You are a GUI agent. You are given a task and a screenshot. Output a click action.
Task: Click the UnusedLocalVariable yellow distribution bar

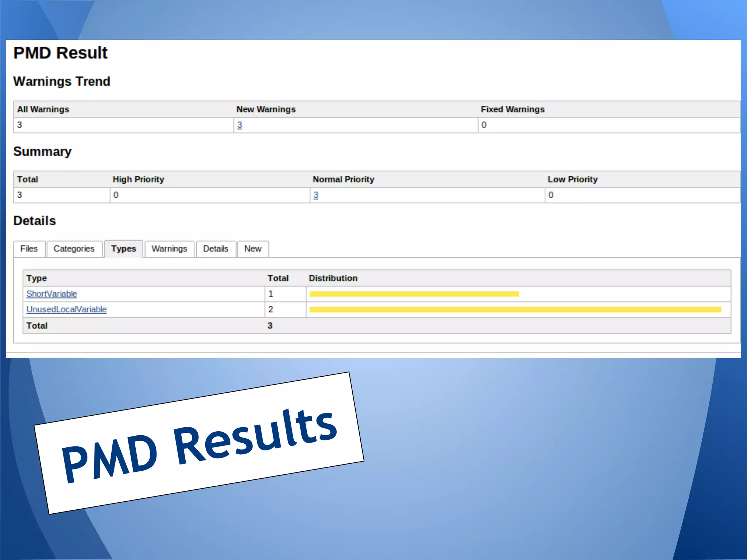(515, 310)
